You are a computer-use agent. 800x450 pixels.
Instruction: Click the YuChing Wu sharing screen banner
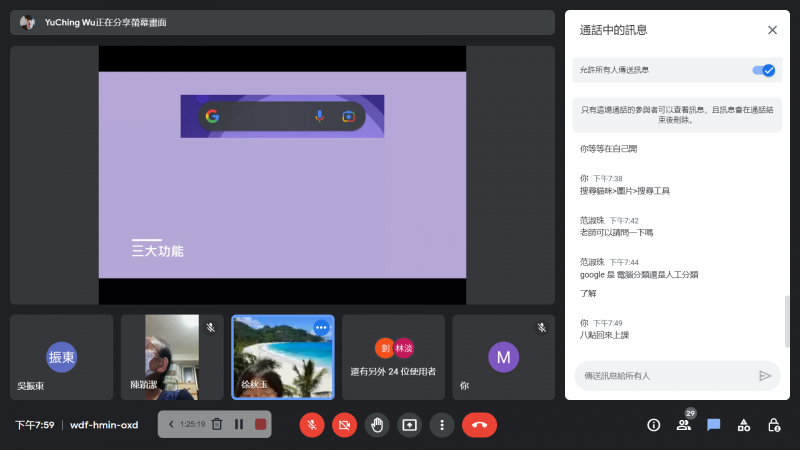point(282,22)
